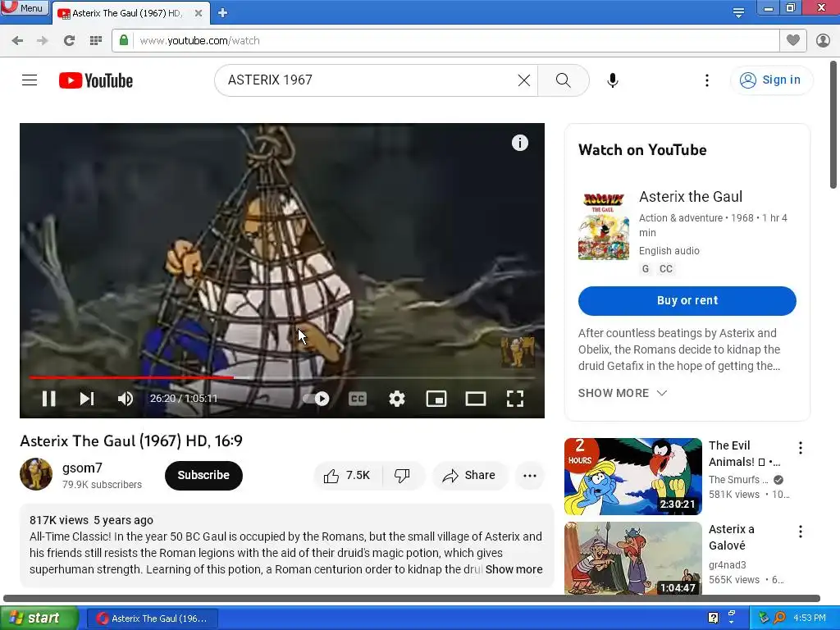Go forward to next page
This screenshot has height=630, width=840.
pos(43,41)
